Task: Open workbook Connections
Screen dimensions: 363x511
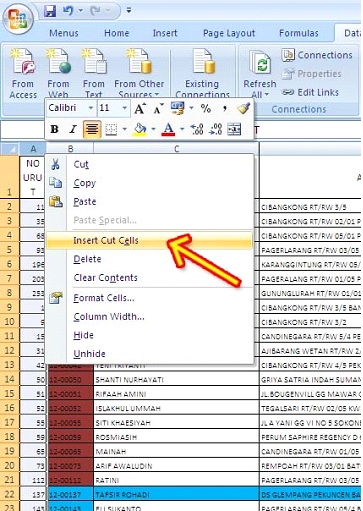Action: pyautogui.click(x=317, y=55)
